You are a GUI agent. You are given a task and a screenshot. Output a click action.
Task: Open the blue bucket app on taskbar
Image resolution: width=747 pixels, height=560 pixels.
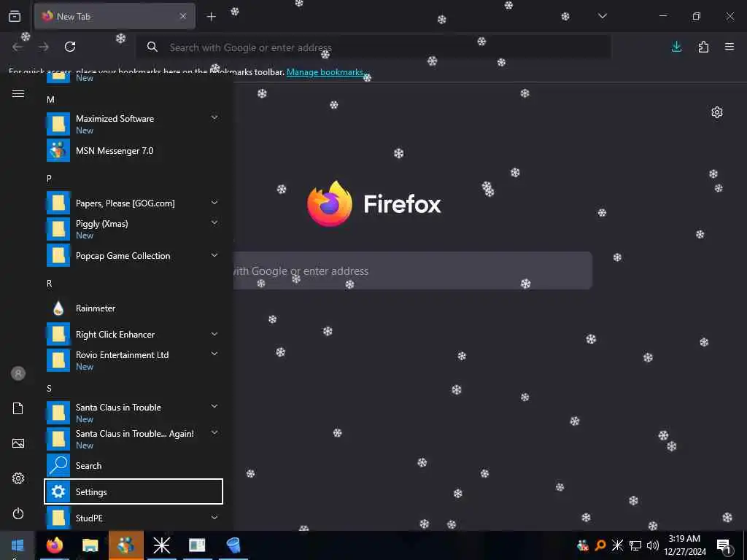[233, 545]
